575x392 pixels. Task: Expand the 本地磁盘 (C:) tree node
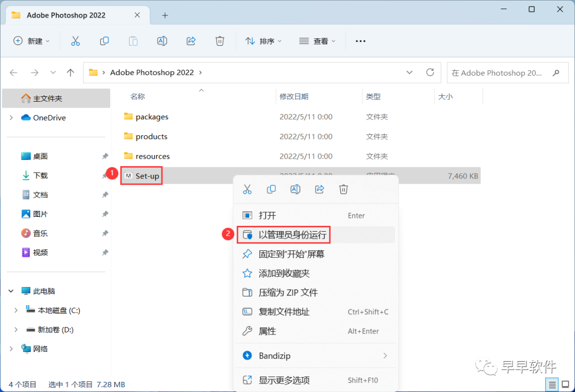[15, 311]
